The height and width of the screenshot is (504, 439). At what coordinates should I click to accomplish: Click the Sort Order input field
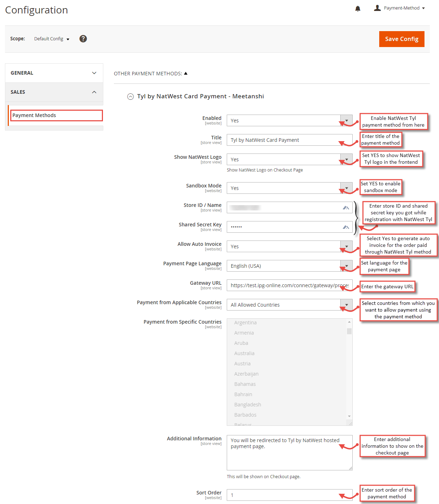[x=289, y=495]
